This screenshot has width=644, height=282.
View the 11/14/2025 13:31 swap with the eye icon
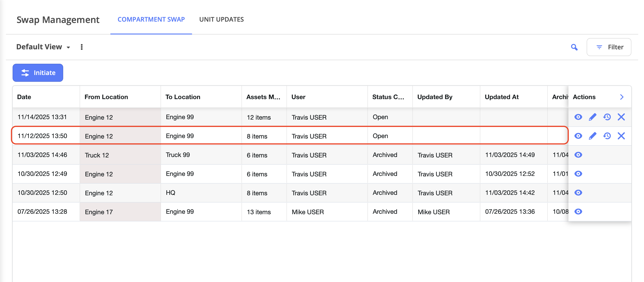(578, 117)
